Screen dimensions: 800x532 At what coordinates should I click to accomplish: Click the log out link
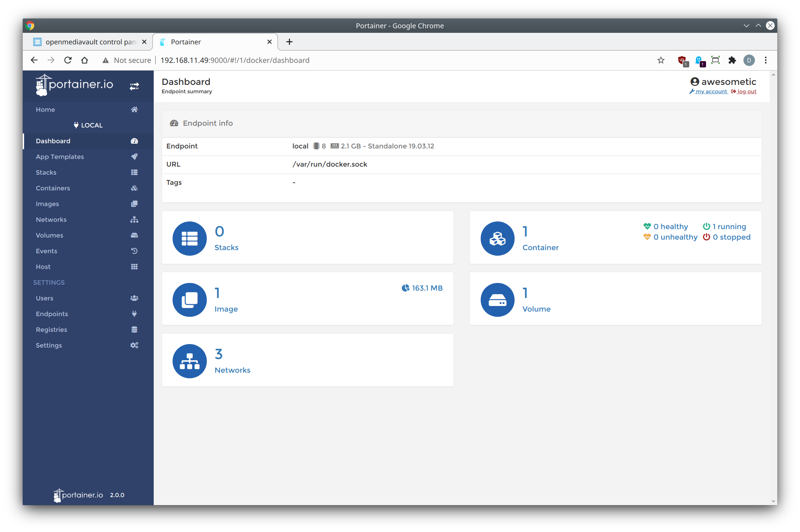pos(747,92)
